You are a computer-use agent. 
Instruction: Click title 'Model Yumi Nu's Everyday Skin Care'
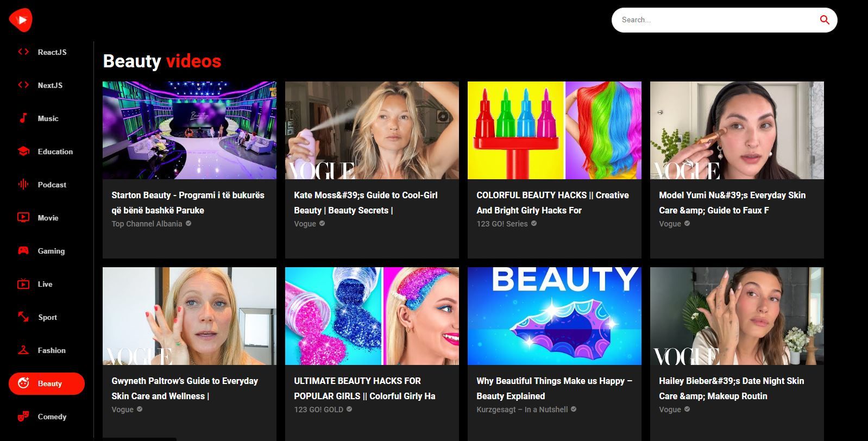coord(732,203)
